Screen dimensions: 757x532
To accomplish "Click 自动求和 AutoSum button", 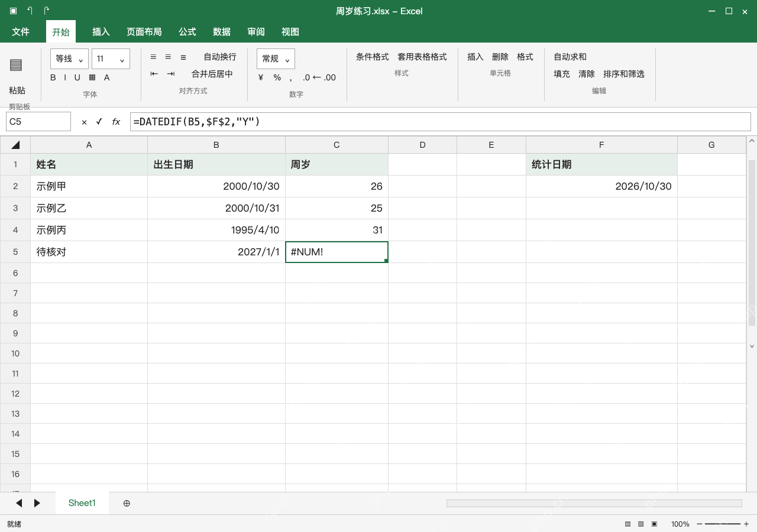I will 570,57.
